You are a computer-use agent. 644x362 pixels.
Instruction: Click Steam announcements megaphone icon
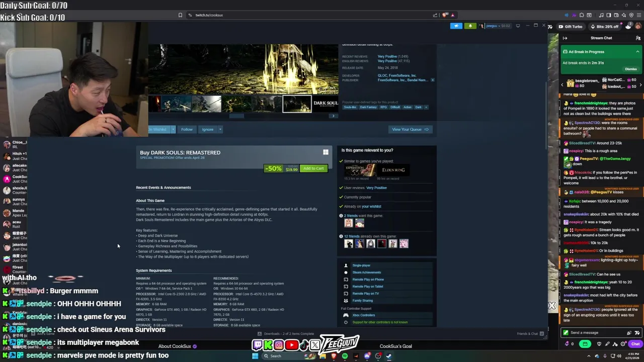pyautogui.click(x=456, y=26)
